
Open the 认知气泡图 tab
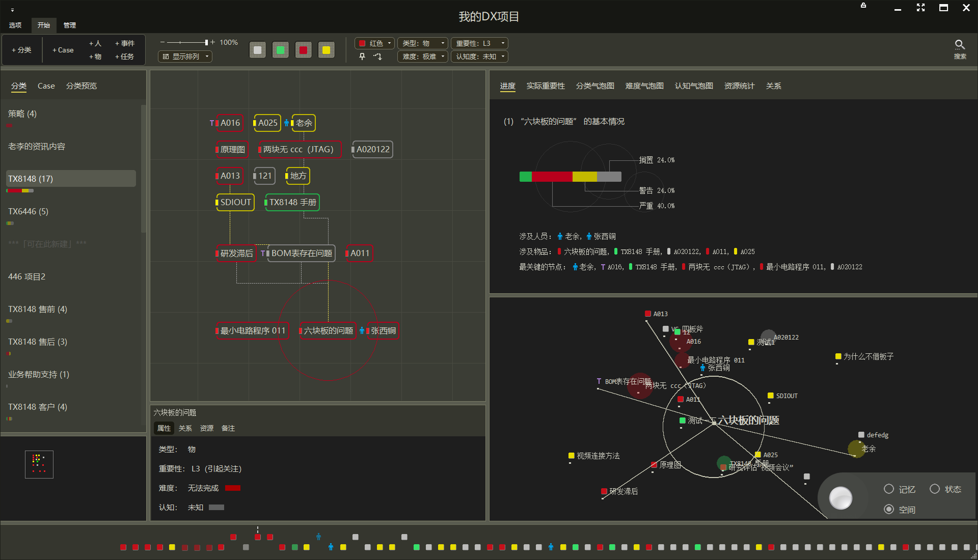[694, 86]
